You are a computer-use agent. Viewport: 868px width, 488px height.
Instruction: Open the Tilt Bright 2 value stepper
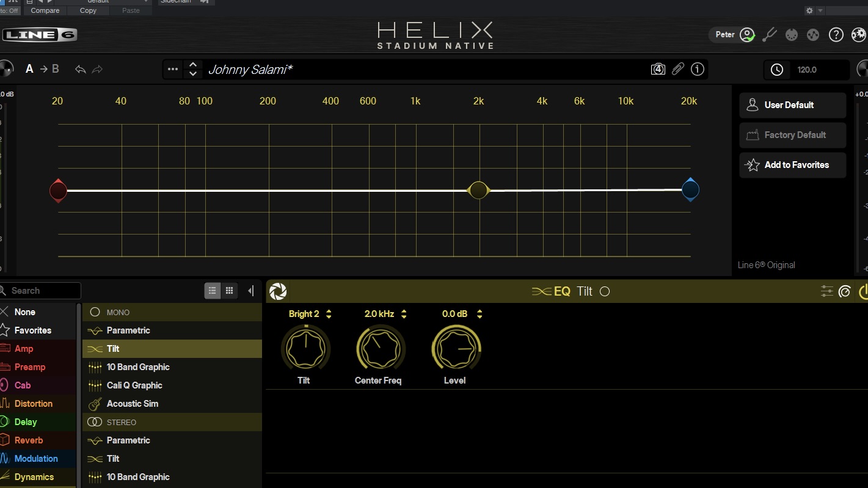click(x=329, y=314)
